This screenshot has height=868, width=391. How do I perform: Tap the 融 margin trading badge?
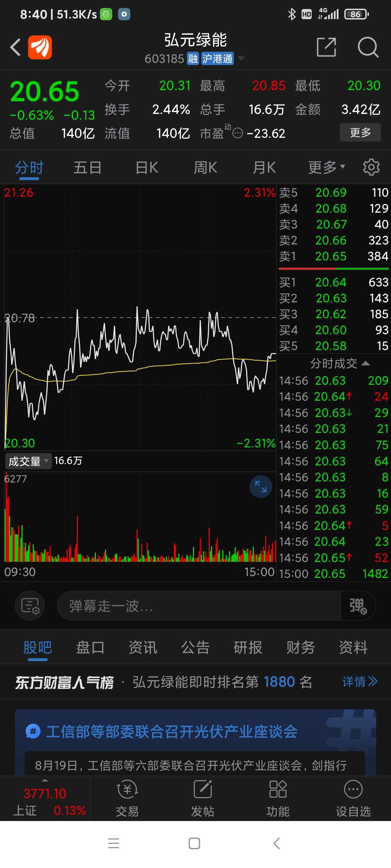[193, 59]
